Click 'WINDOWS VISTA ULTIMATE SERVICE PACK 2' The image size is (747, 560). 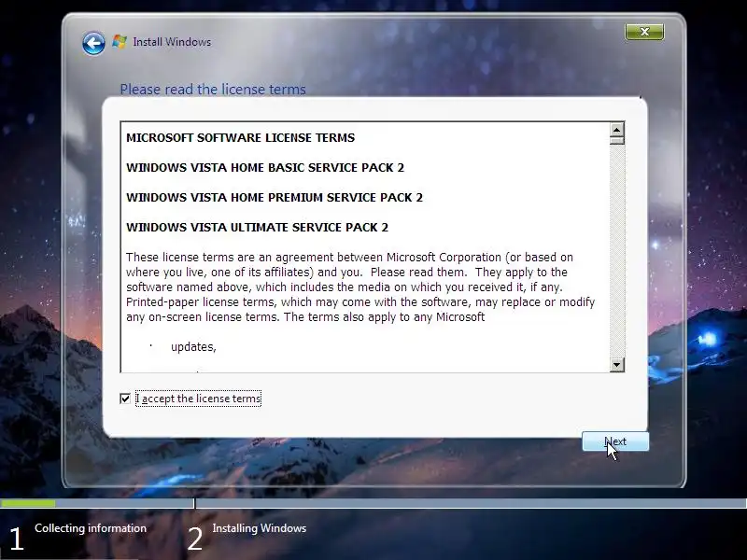click(x=258, y=227)
